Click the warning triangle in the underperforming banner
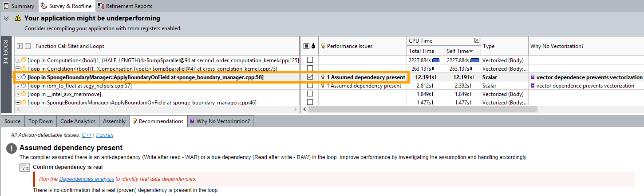Image resolution: width=644 pixels, height=196 pixels. [17, 18]
